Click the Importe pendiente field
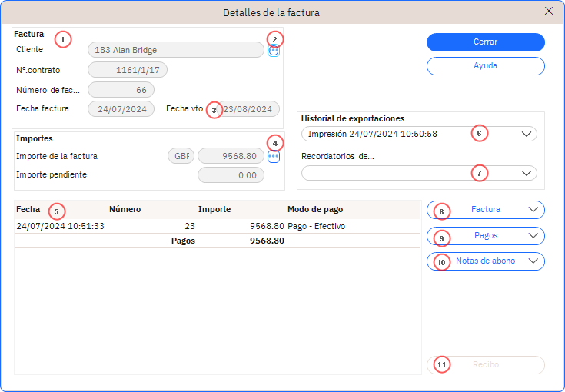Viewport: 565px width, 392px height. 231,175
